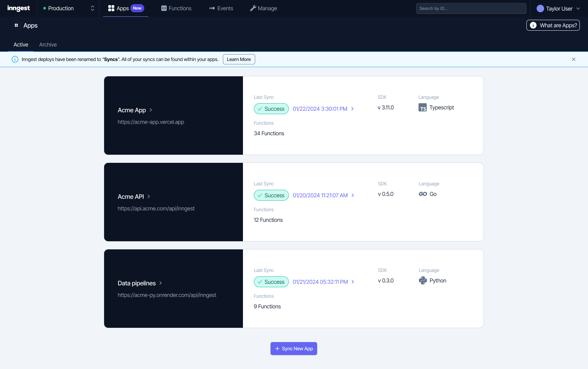Screen dimensions: 588x369
Task: Switch to the Archive tab
Action: click(x=48, y=45)
